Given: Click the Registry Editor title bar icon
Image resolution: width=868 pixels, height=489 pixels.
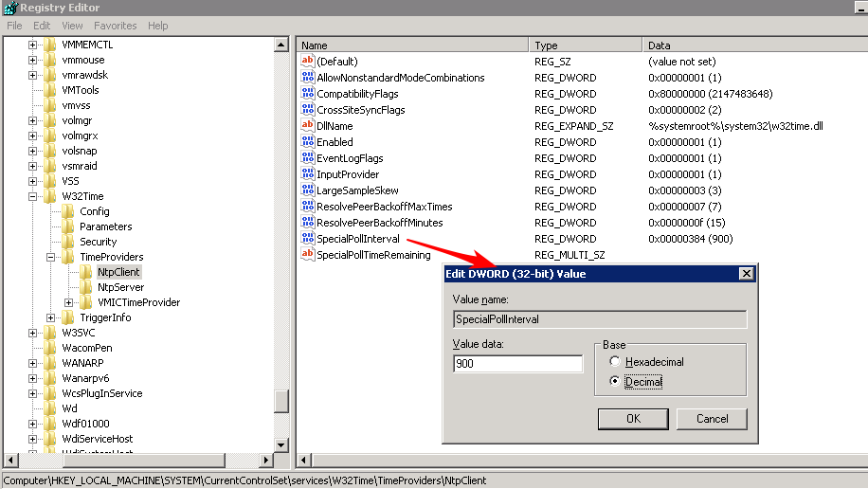Looking at the screenshot, I should [9, 8].
